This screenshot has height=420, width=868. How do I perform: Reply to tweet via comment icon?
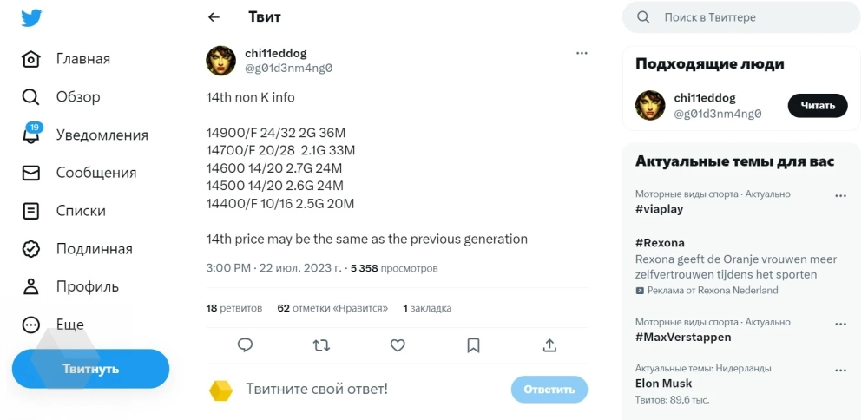[245, 345]
